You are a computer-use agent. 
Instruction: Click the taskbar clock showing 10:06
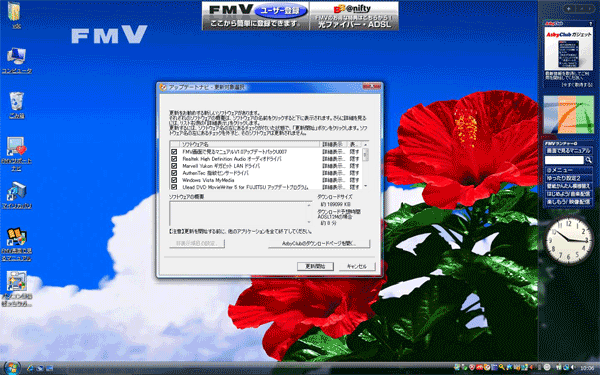(588, 368)
